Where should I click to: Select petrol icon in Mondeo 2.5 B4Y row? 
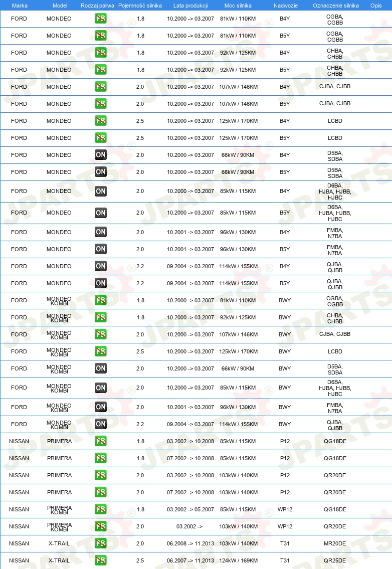coord(101,121)
